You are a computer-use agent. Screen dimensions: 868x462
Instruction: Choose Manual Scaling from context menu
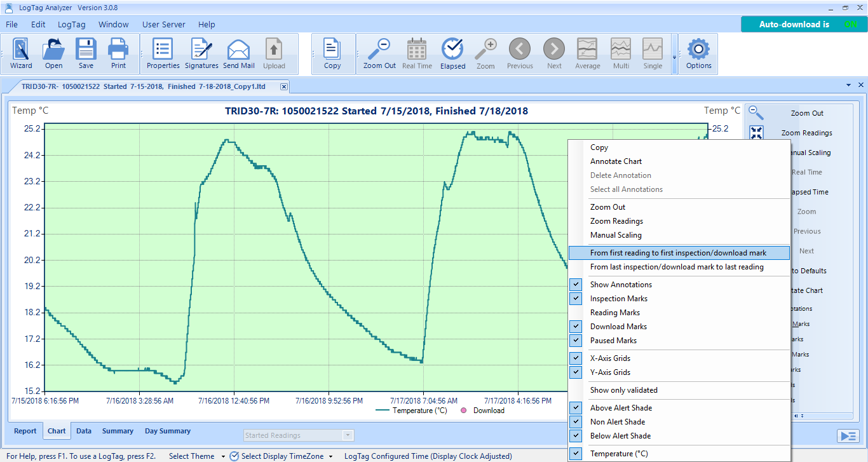point(616,235)
